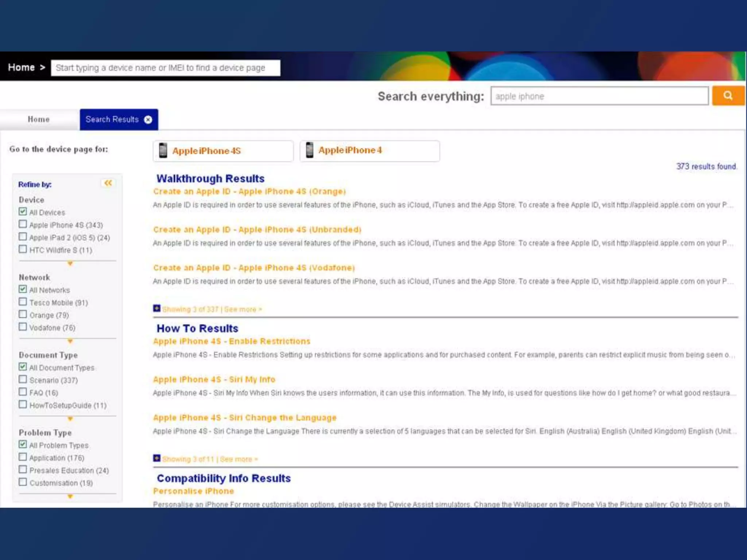
Task: Collapse the Refine by panel
Action: [108, 183]
